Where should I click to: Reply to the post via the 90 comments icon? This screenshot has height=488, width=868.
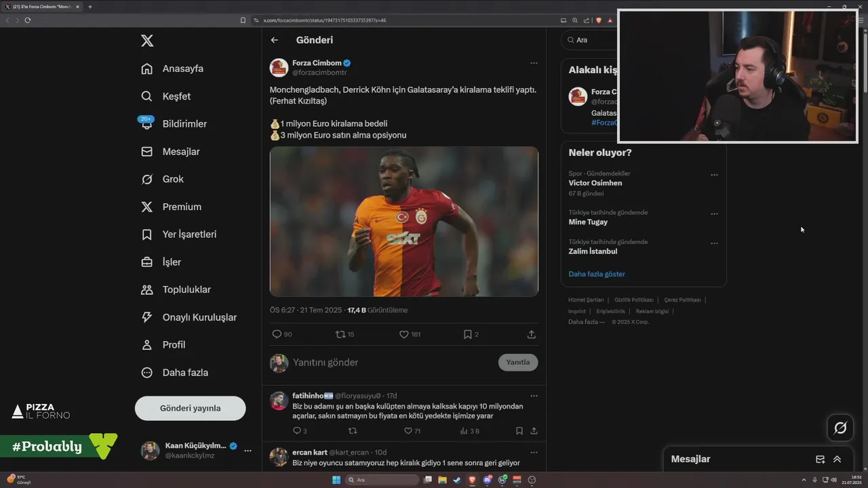pos(281,334)
